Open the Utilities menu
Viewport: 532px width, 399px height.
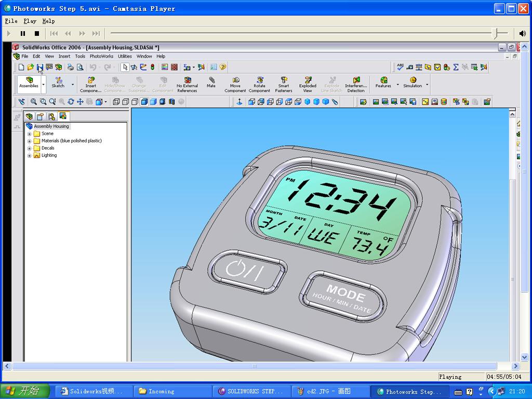pos(125,56)
